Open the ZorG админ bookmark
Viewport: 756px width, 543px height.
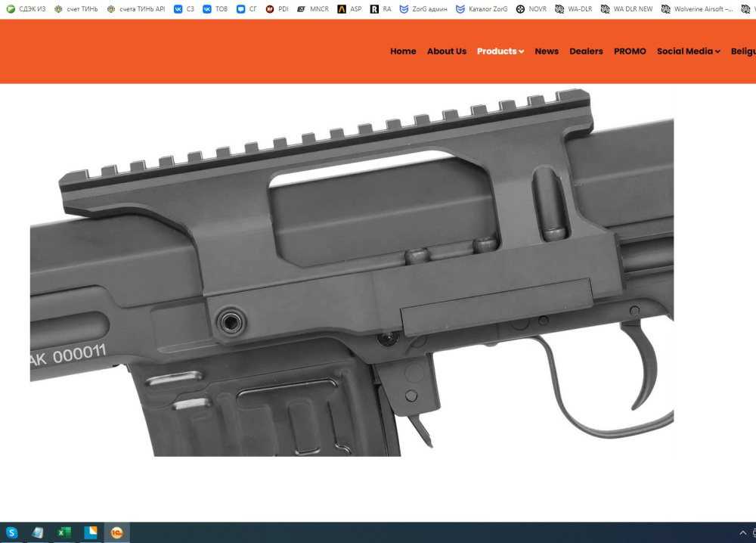pos(423,8)
